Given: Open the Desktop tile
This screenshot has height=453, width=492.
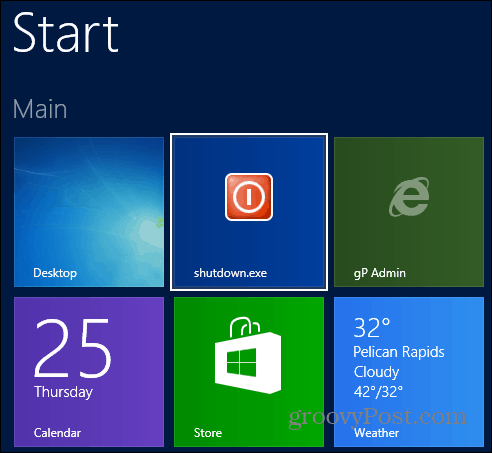Looking at the screenshot, I should tap(89, 212).
